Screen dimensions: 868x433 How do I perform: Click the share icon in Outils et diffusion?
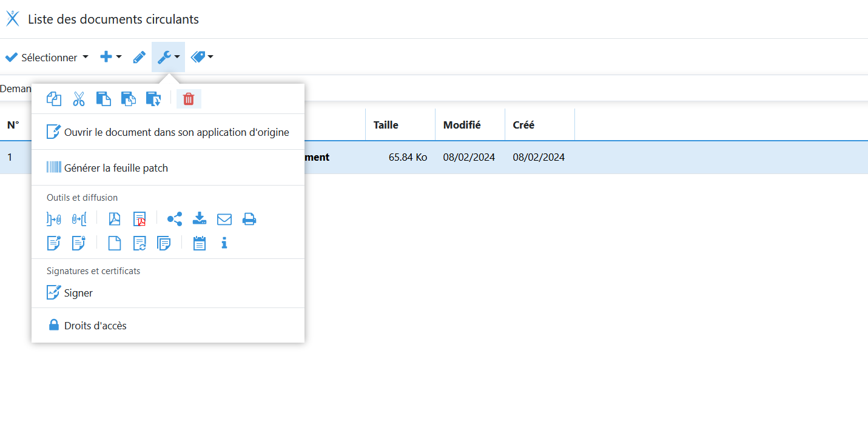pyautogui.click(x=175, y=219)
